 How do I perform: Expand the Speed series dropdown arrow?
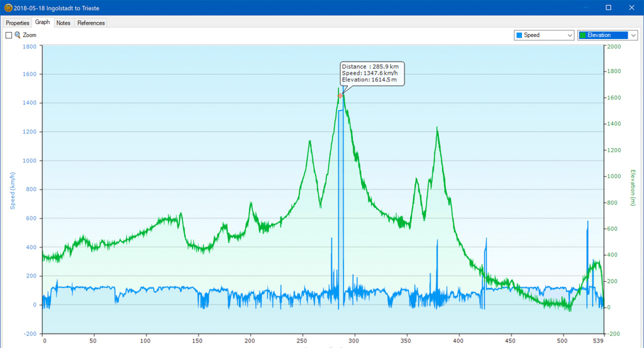pyautogui.click(x=570, y=35)
